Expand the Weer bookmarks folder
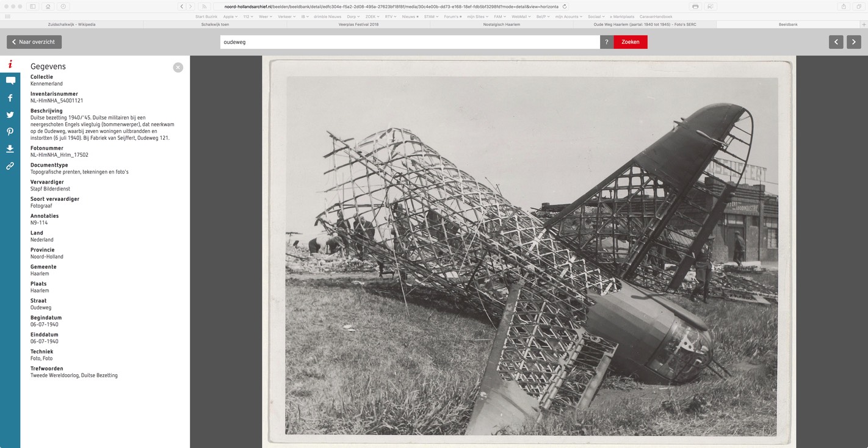 pyautogui.click(x=266, y=16)
